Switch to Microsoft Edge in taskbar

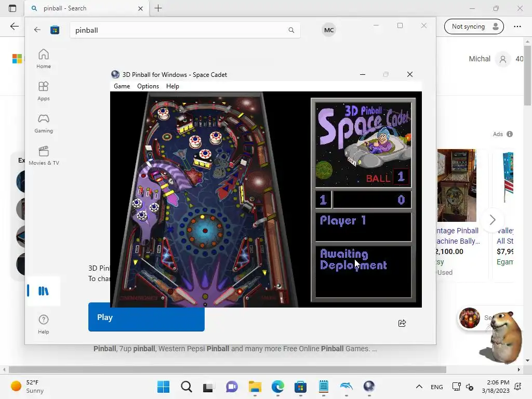click(x=278, y=387)
